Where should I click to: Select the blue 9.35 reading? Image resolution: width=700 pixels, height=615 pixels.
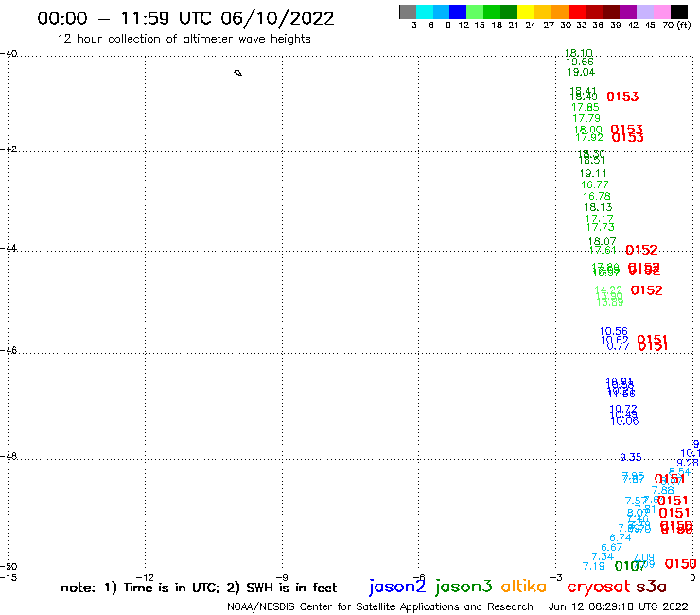tap(630, 457)
